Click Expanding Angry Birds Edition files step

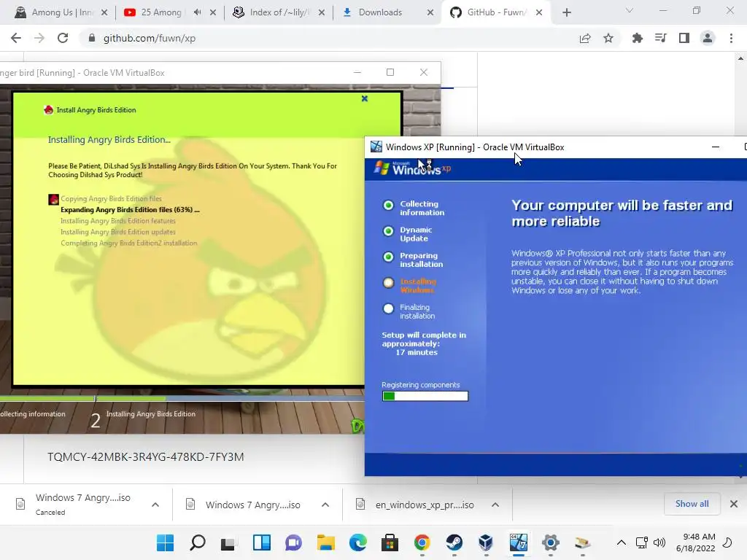130,209
